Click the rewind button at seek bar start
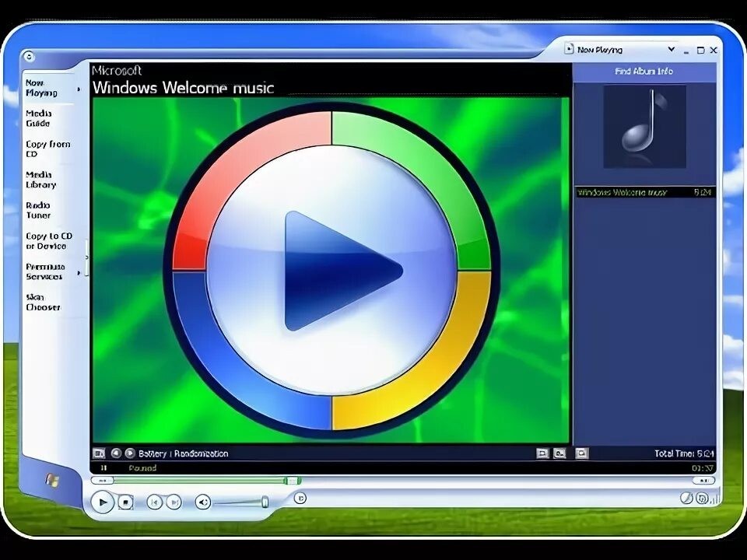Screen dimensions: 747x560 click(102, 481)
